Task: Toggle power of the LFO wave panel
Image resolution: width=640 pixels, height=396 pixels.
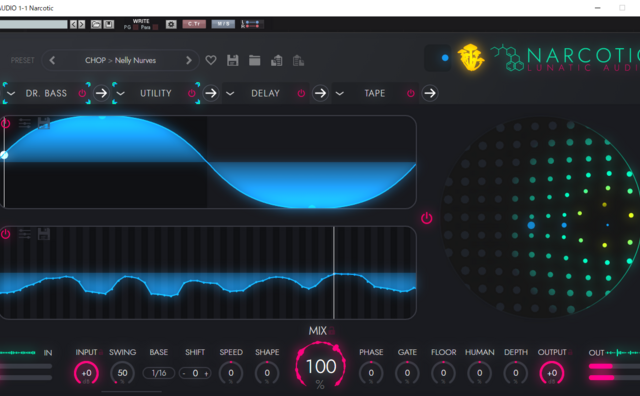Action: (x=5, y=123)
